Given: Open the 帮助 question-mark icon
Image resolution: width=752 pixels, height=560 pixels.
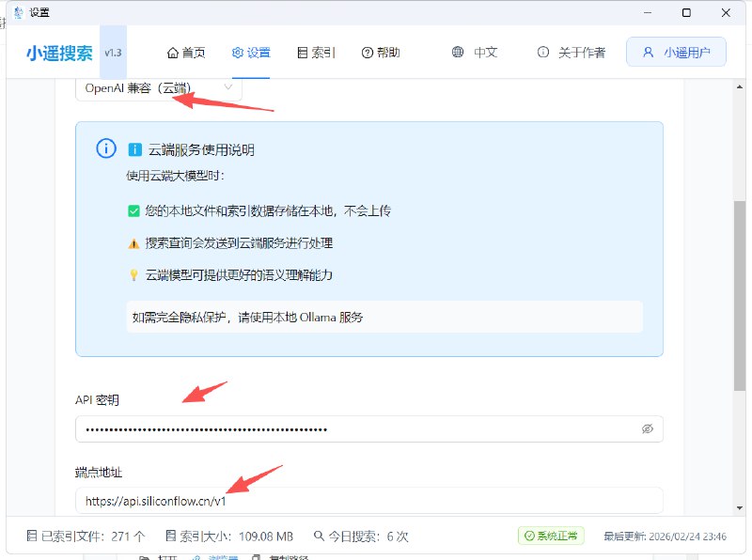Looking at the screenshot, I should click(x=368, y=53).
